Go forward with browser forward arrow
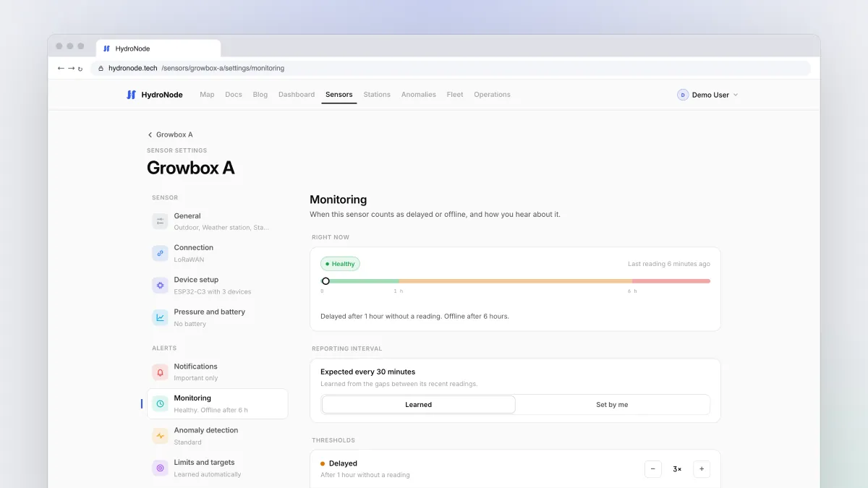 coord(71,68)
